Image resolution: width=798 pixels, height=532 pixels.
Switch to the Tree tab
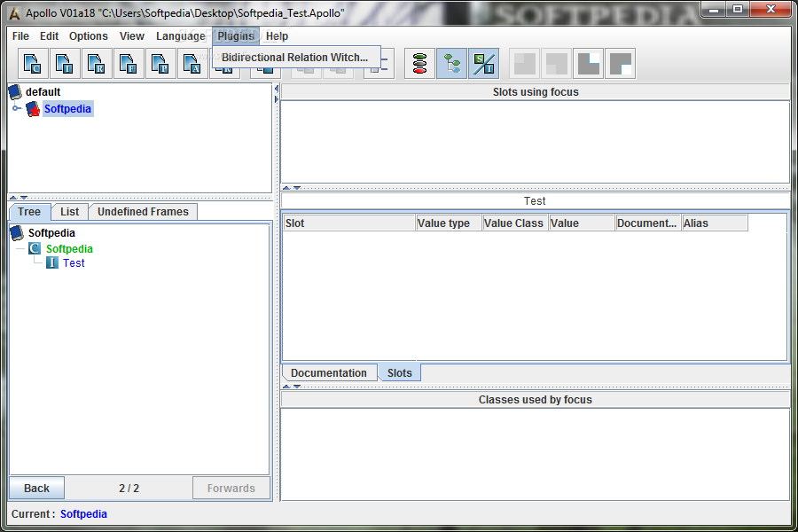29,212
